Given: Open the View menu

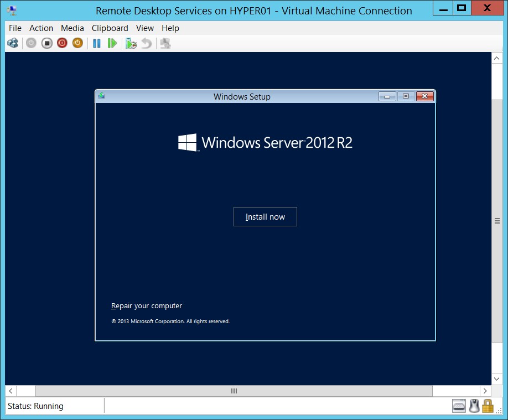Looking at the screenshot, I should [145, 28].
